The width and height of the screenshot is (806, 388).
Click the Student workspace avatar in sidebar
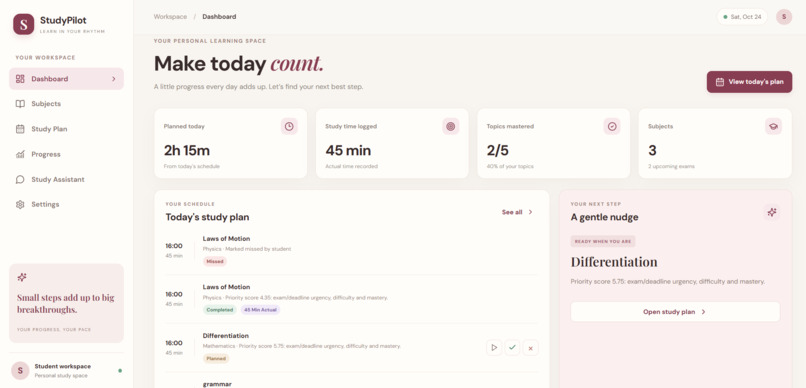point(20,370)
